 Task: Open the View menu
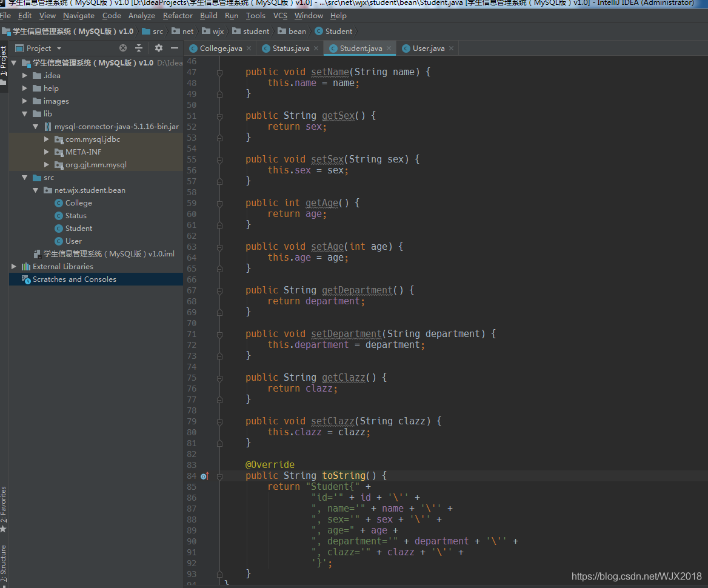(47, 16)
